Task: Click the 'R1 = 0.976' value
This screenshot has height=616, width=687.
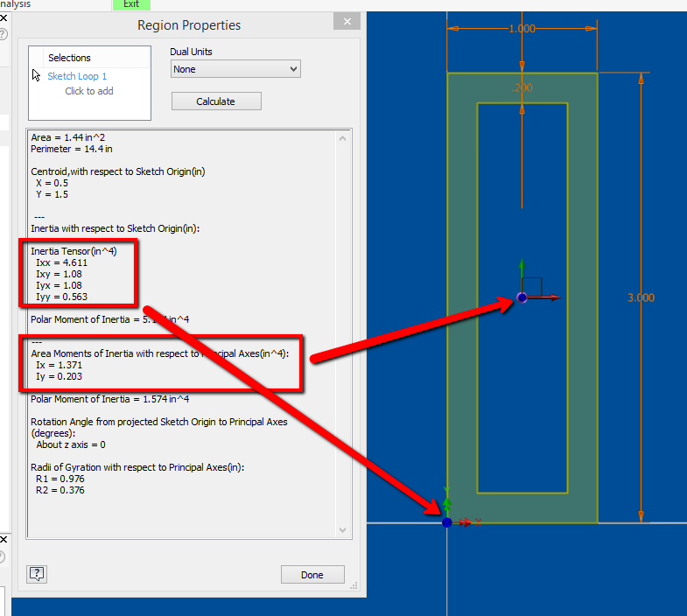Action: point(60,479)
